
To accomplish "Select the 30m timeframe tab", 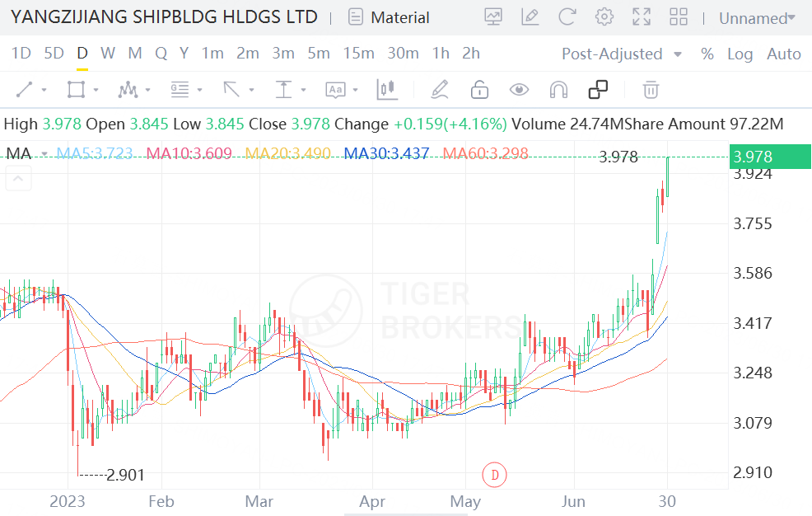I will click(x=403, y=53).
